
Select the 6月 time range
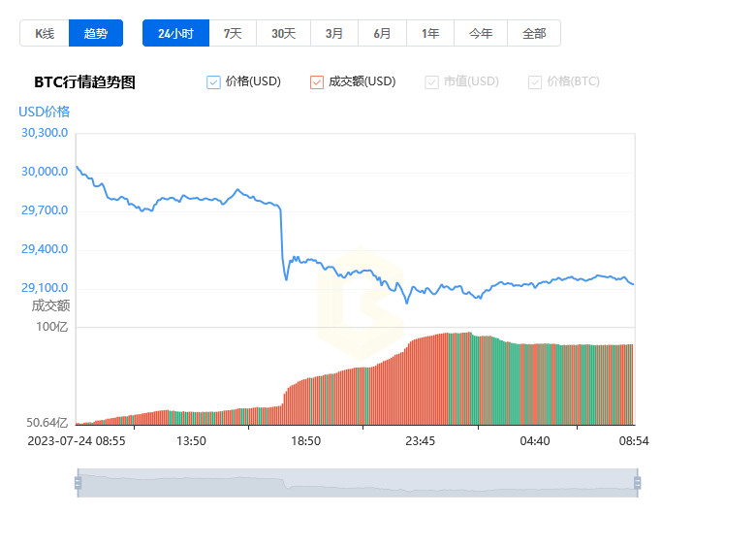point(382,33)
